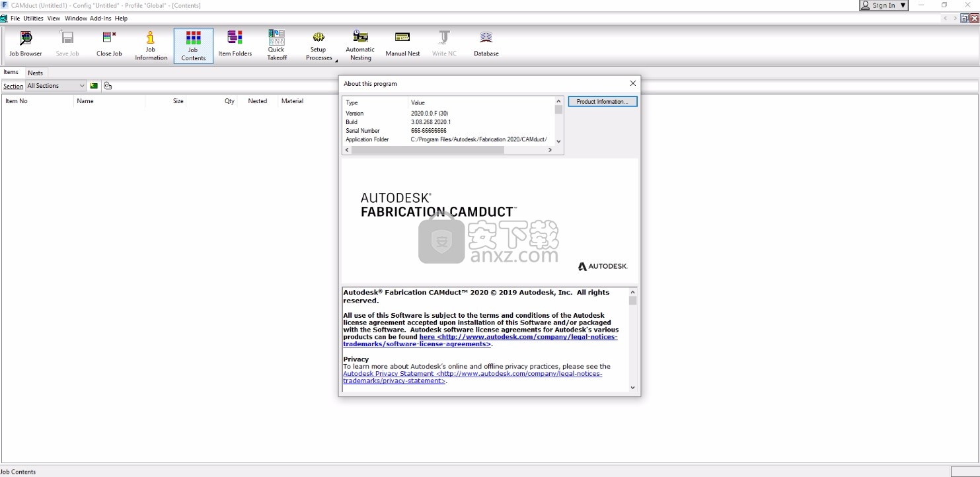Viewport: 980px width, 477px height.
Task: Restore the inner Contents child window
Action: [x=965, y=18]
